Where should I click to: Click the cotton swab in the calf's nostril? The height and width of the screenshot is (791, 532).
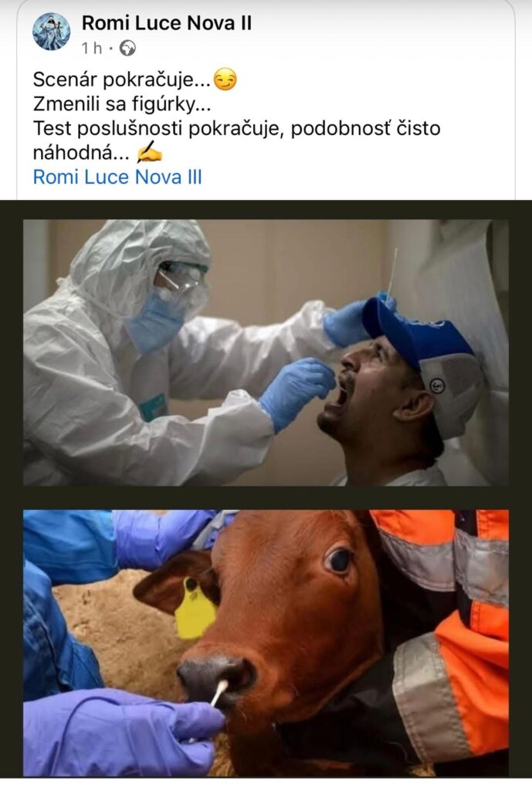[x=219, y=693]
